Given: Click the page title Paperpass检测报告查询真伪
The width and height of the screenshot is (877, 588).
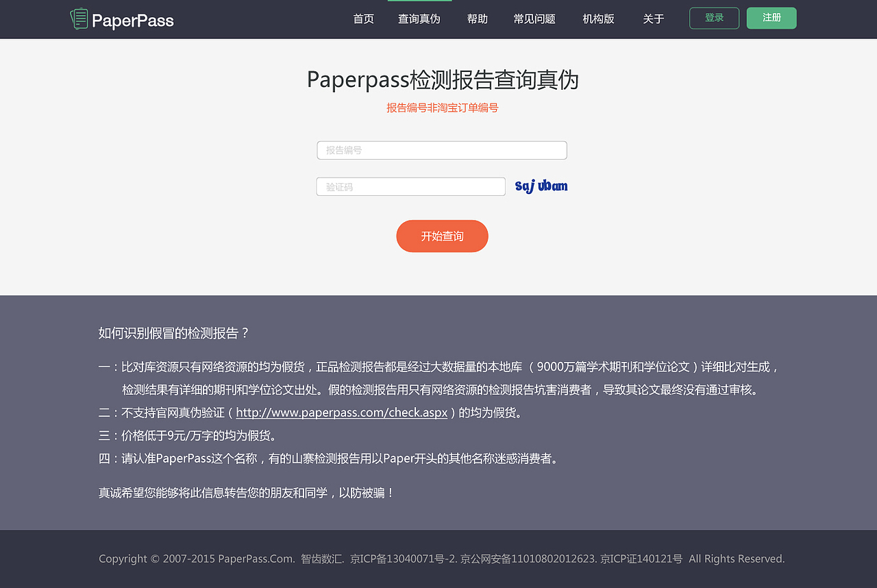Looking at the screenshot, I should pyautogui.click(x=442, y=79).
